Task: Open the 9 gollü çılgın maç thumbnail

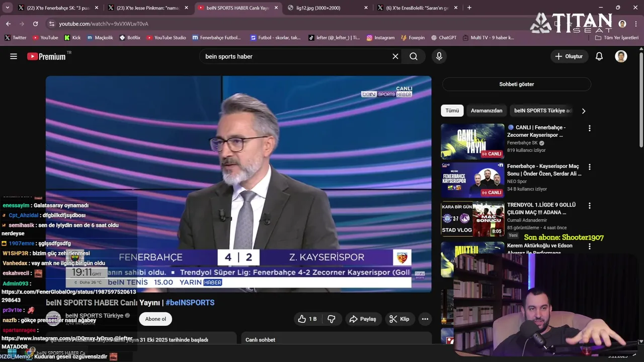Action: tap(472, 219)
